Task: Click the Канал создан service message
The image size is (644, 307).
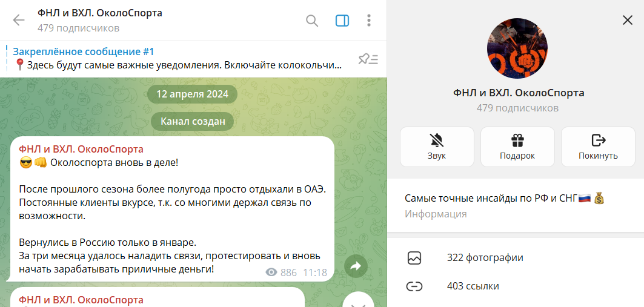Action: (193, 122)
